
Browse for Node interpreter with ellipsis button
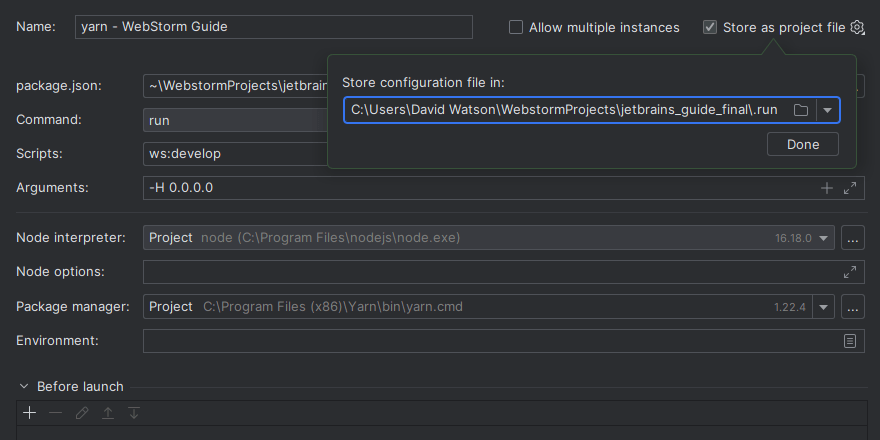point(852,238)
